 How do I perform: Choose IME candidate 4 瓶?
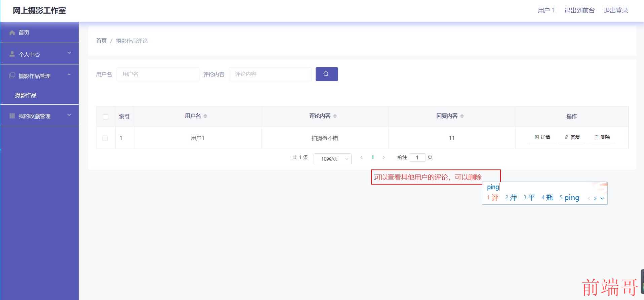tap(547, 198)
